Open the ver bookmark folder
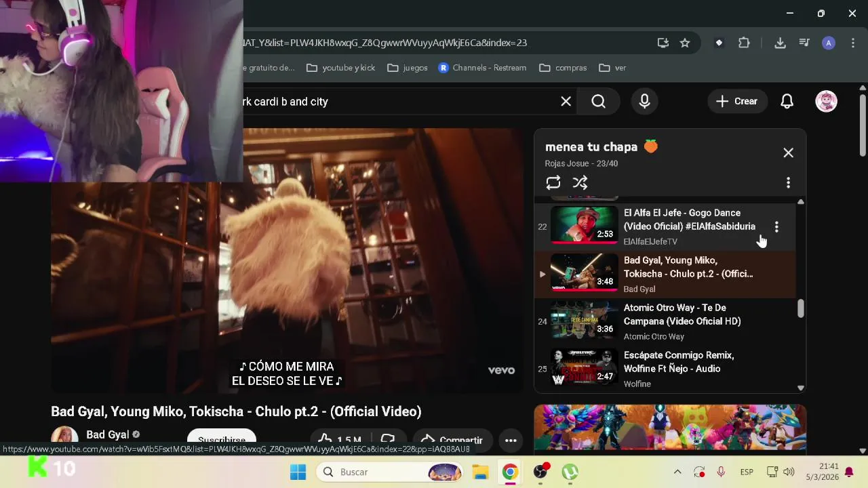868x488 pixels. point(612,68)
